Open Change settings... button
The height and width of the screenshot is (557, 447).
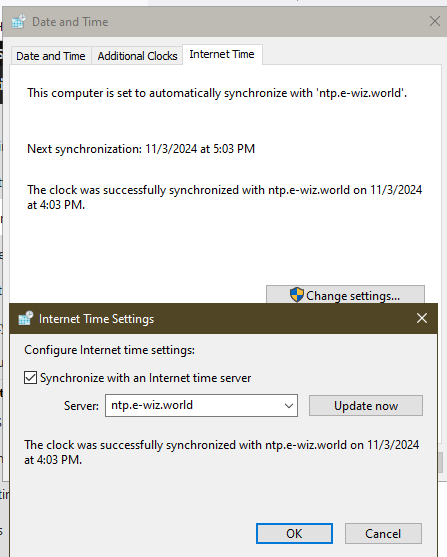point(345,295)
